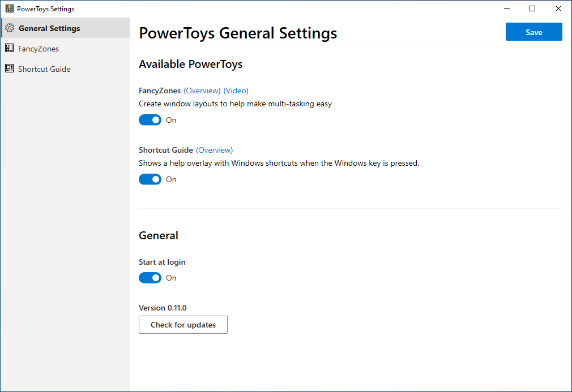
Task: Open the FancyZones Overview link
Action: (x=202, y=91)
